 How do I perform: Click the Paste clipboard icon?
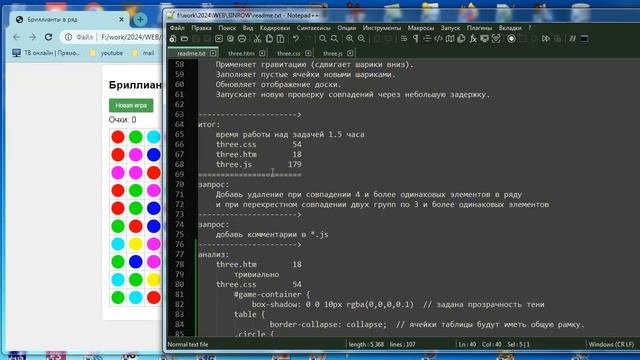(280, 39)
